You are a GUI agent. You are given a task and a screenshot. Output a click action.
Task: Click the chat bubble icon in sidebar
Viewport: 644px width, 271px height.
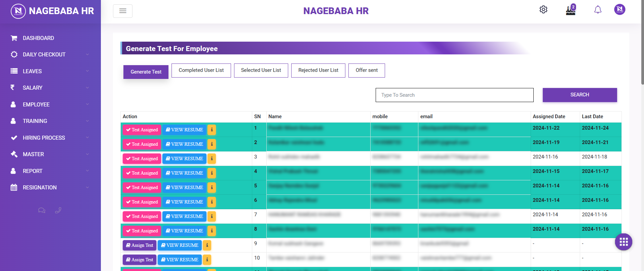coord(42,211)
